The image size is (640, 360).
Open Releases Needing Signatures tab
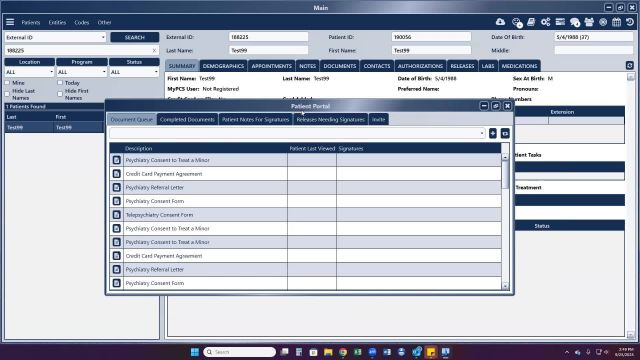click(x=330, y=120)
